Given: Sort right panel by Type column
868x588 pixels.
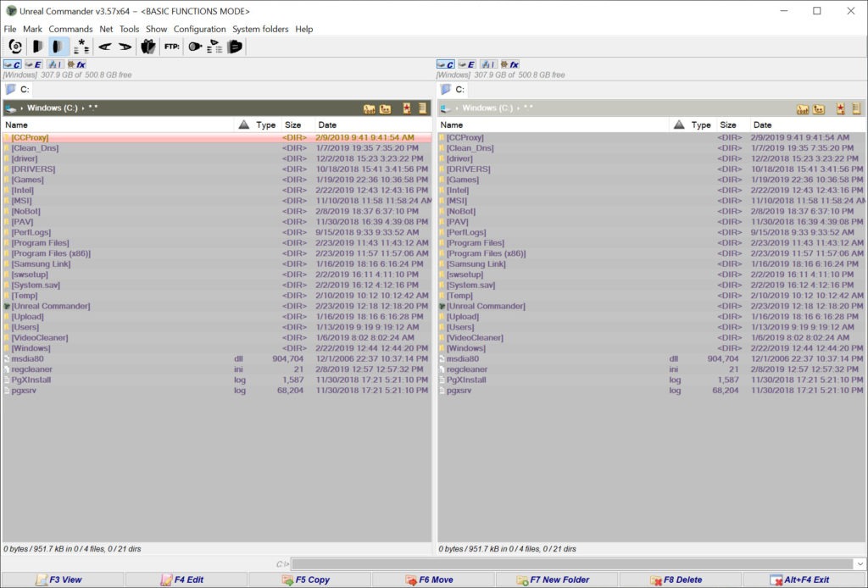Looking at the screenshot, I should coord(700,125).
